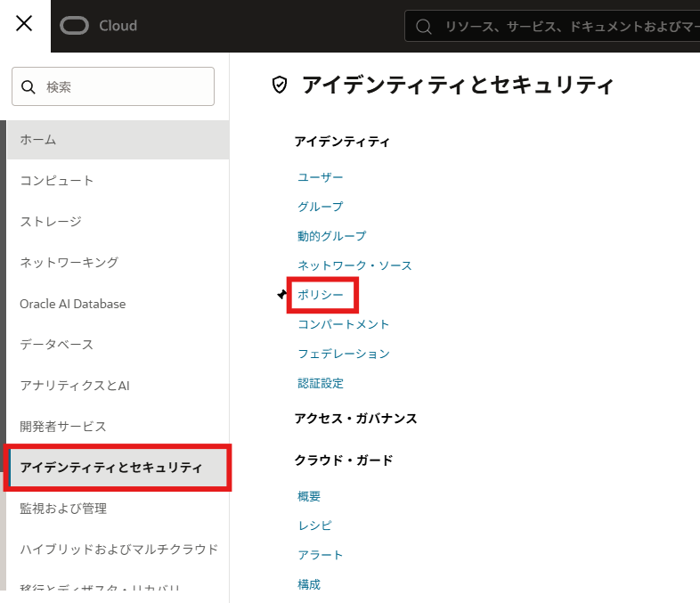
Task: Open the 動的グループ link
Action: pos(331,236)
